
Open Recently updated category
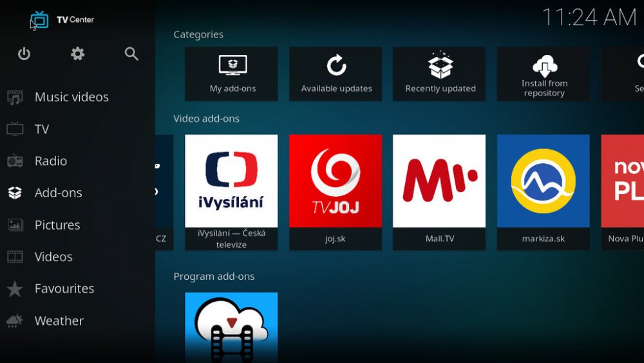click(x=440, y=74)
